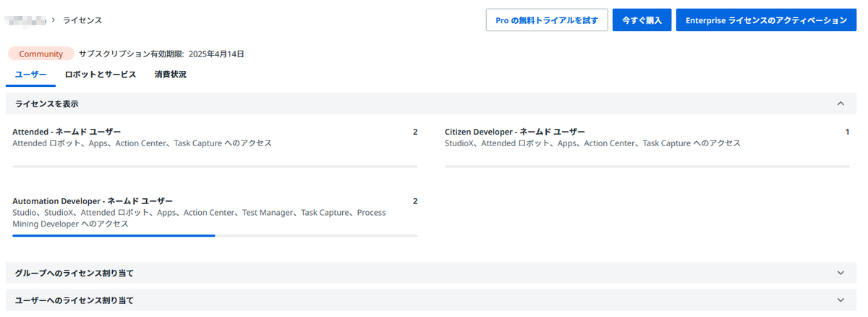The width and height of the screenshot is (868, 317).
Task: Activate Enterprise license via Enterprise ライセンスのアクティベーション
Action: pos(766,20)
